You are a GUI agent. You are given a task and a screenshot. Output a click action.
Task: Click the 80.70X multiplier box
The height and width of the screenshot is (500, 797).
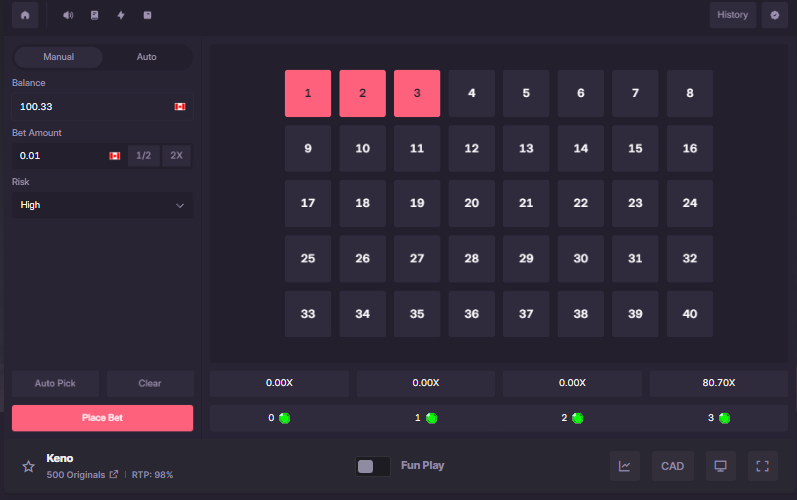point(719,383)
